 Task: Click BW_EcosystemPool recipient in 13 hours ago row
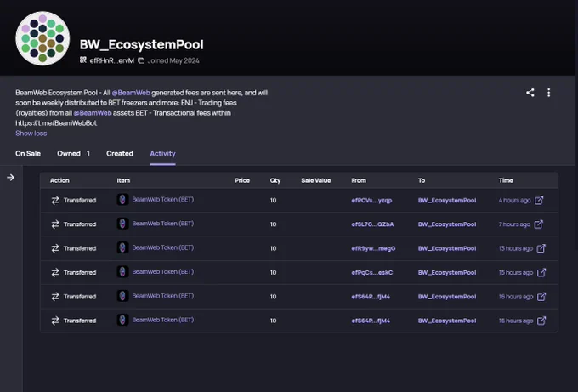click(x=447, y=248)
